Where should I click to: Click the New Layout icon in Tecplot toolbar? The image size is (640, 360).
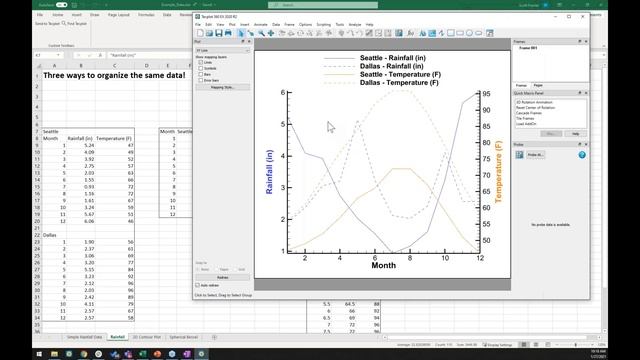pos(200,33)
